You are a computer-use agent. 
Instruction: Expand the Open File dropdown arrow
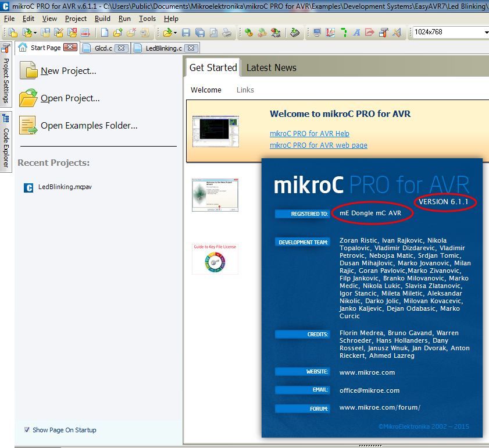175,33
